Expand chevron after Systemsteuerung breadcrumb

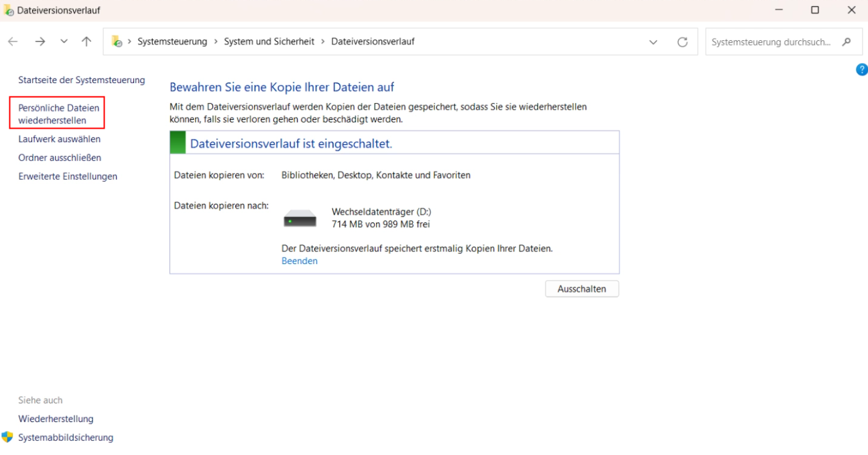point(216,42)
